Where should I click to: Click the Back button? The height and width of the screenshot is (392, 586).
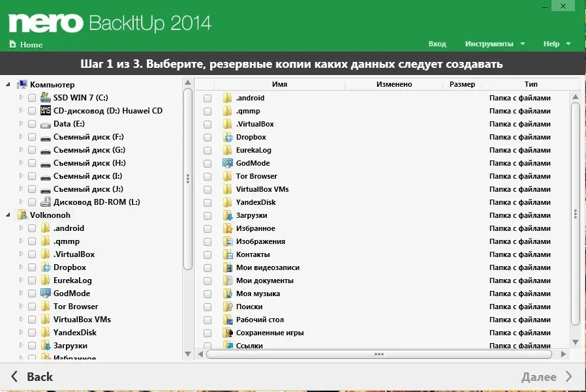point(32,377)
